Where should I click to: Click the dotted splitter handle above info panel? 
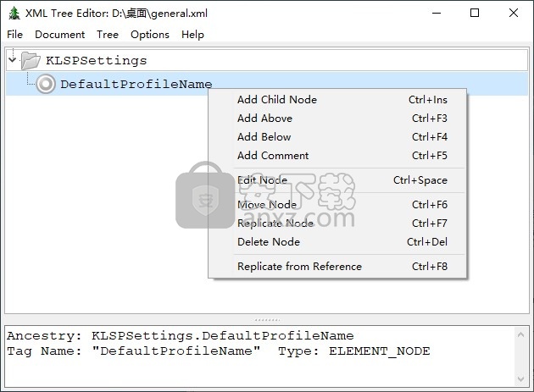[x=267, y=320]
